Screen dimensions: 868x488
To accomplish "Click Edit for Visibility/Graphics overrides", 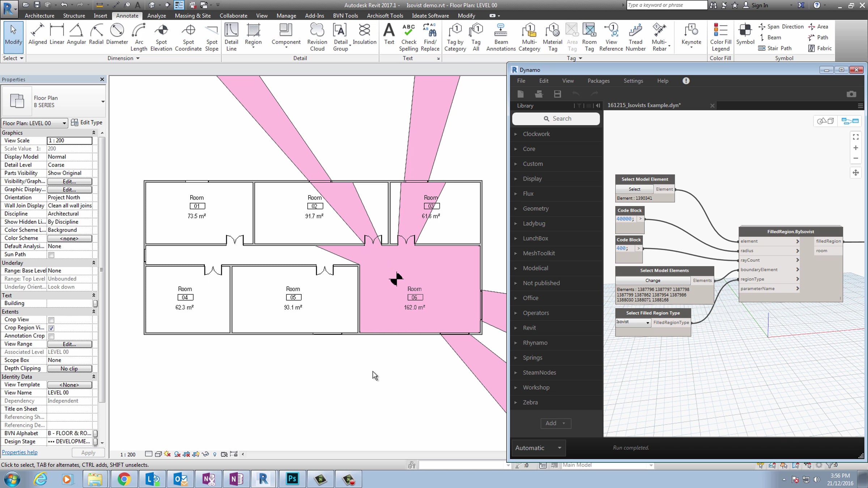I will (69, 181).
